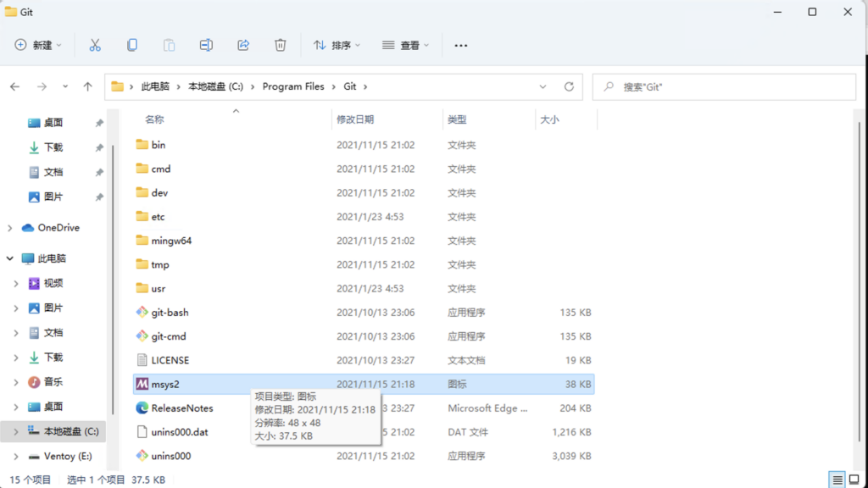Click the Cut scissors icon
This screenshot has width=868, height=488.
point(95,46)
